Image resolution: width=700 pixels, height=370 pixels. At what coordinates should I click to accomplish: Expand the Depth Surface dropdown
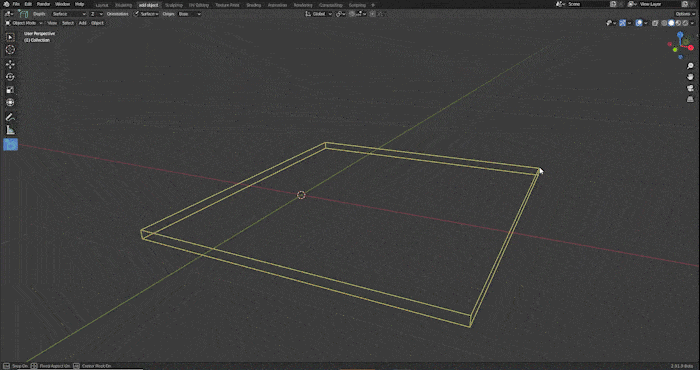click(68, 14)
